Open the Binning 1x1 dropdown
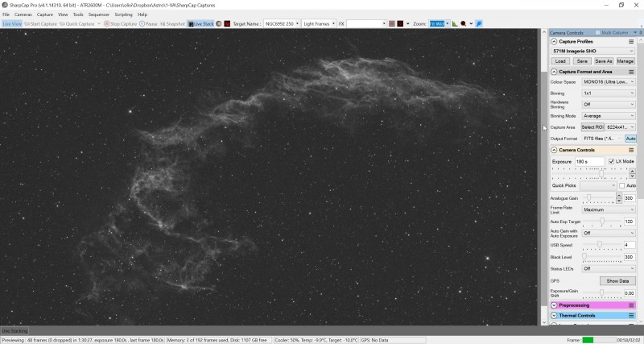 [609, 93]
